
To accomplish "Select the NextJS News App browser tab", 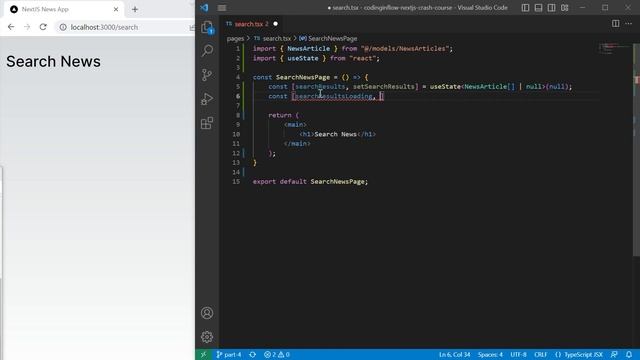I will (63, 9).
